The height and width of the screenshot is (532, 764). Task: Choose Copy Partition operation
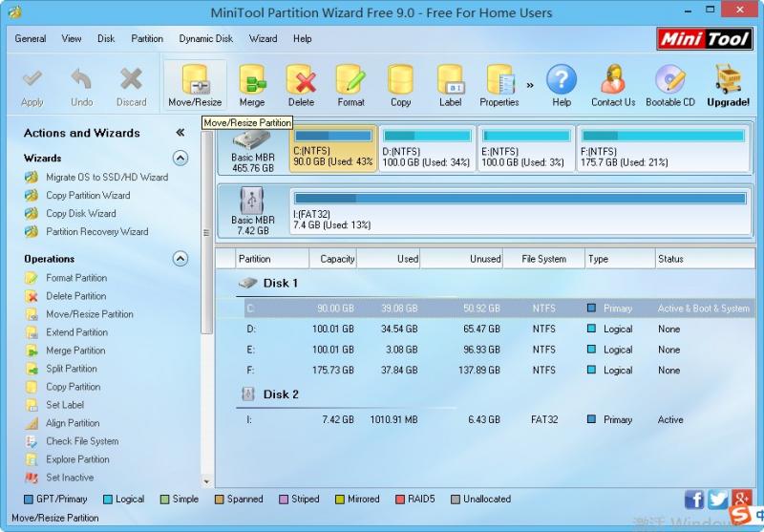(x=62, y=387)
